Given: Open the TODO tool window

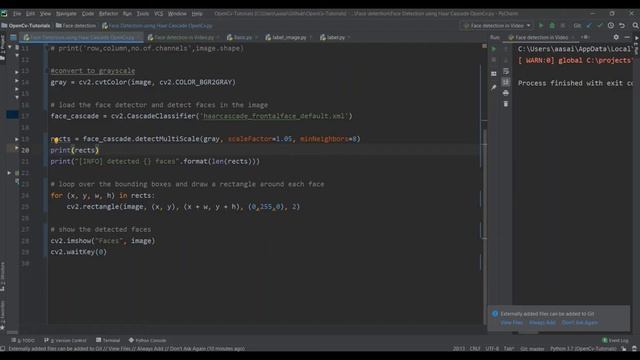Looking at the screenshot, I should click(x=23, y=340).
